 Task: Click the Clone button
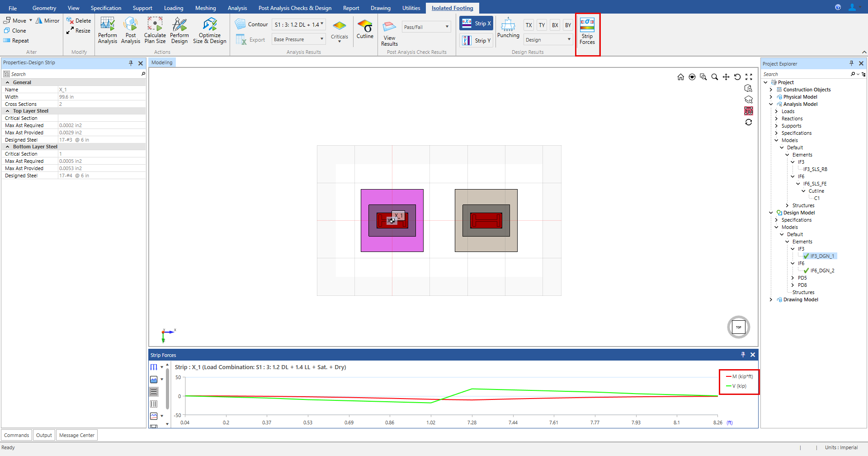[x=15, y=31]
